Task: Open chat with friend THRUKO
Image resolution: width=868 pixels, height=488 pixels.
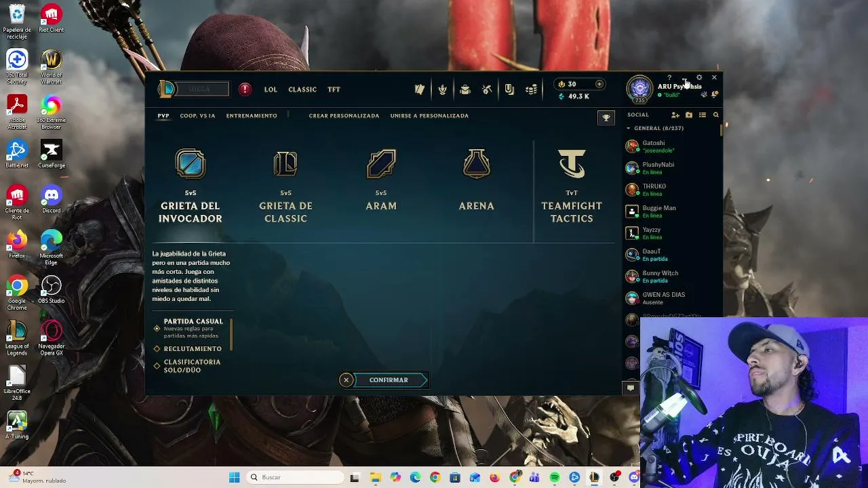Action: [671, 190]
